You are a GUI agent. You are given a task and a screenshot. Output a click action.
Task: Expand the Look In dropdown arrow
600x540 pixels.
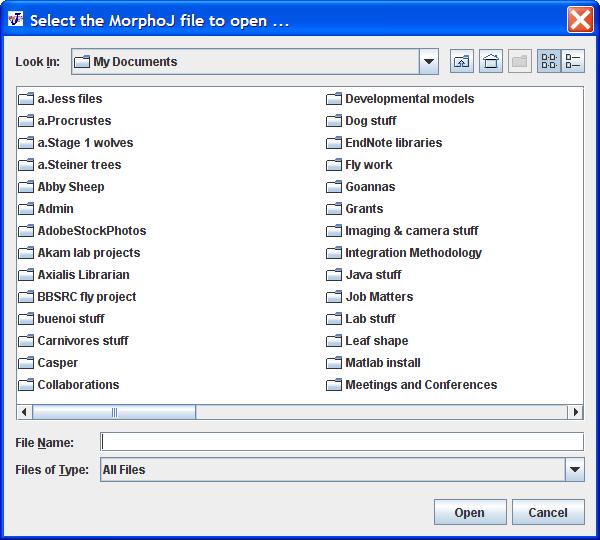point(429,61)
